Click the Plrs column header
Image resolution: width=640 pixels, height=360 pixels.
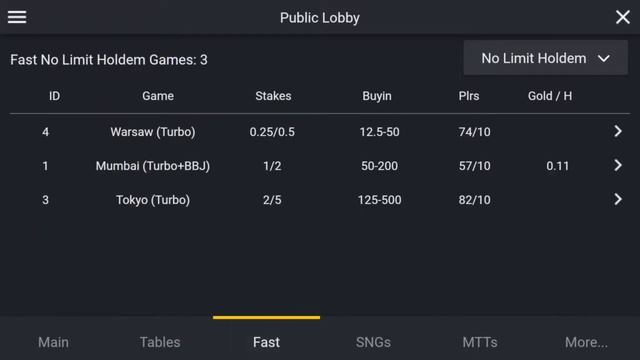pyautogui.click(x=469, y=96)
